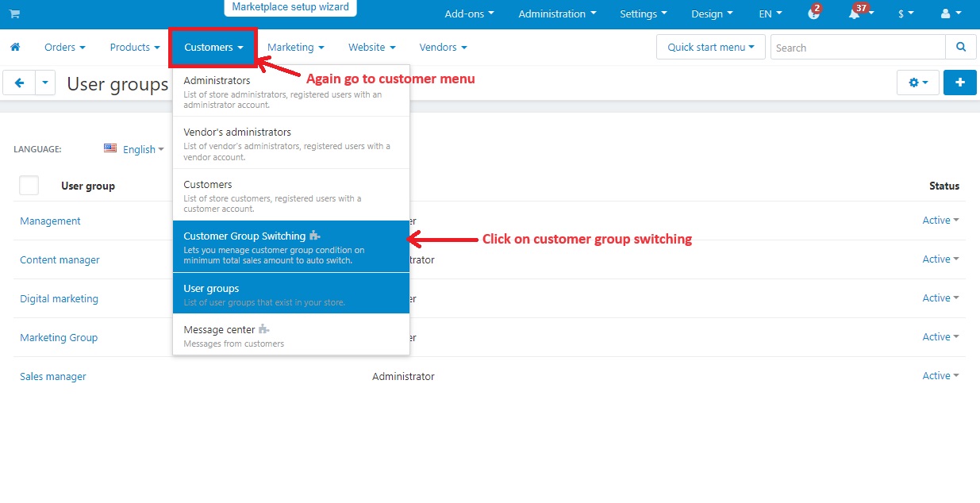
Task: Click the back arrow button
Action: coord(19,83)
